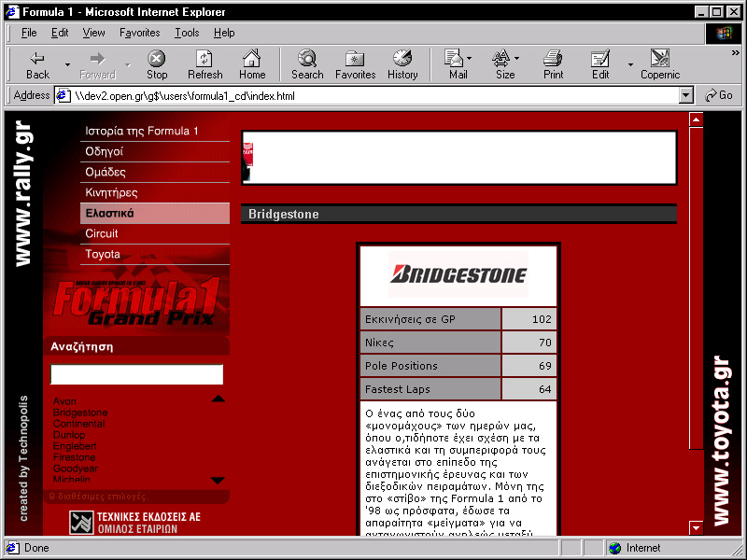Image resolution: width=747 pixels, height=560 pixels.
Task: Click the Formula1 Grand Prix logo
Action: click(135, 302)
